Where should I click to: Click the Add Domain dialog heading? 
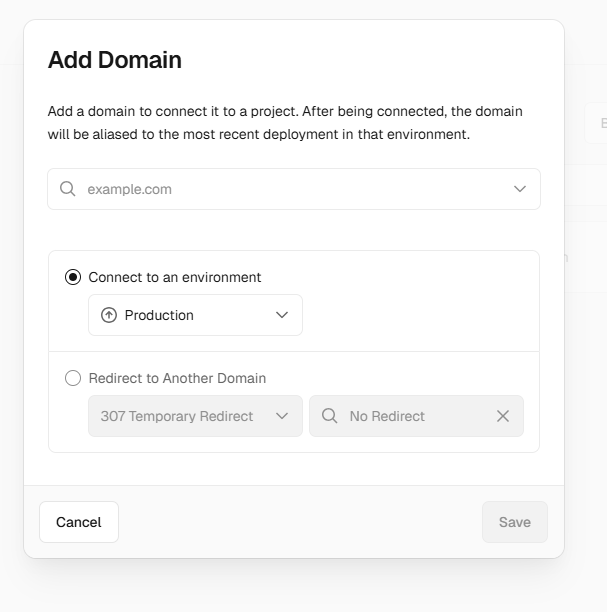coord(115,60)
